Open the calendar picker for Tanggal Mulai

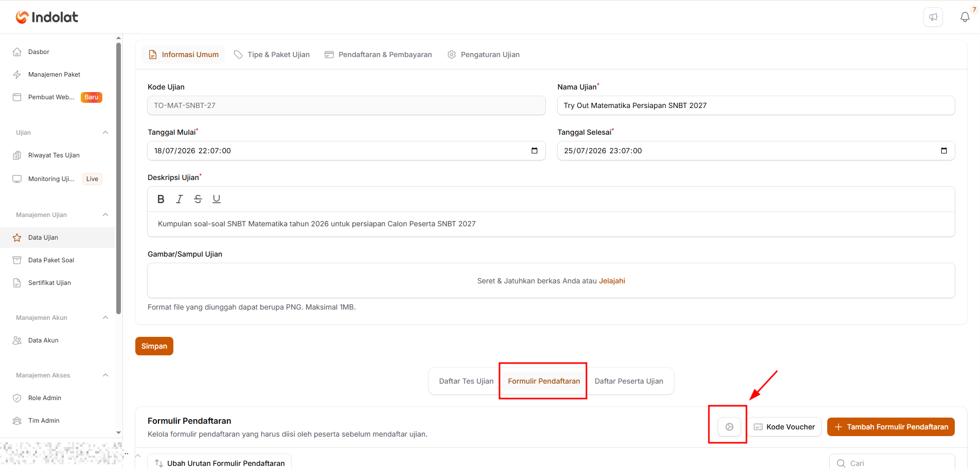pyautogui.click(x=534, y=151)
